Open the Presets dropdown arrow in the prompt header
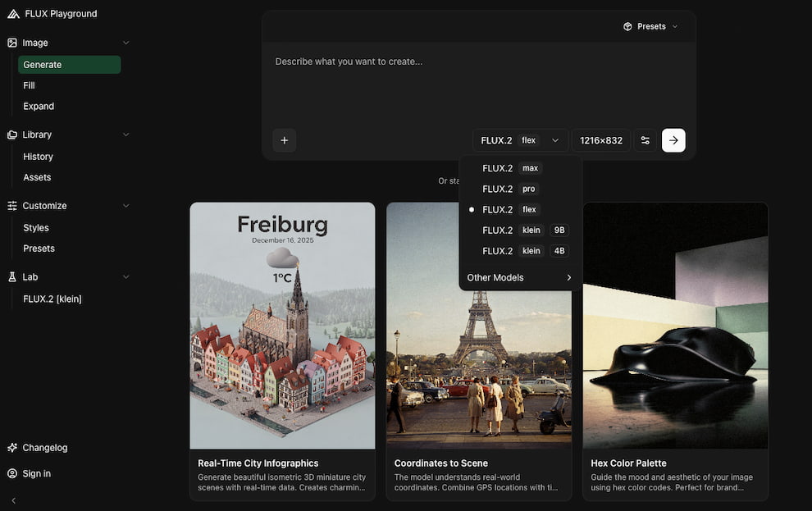Viewport: 812px width, 511px height. click(675, 26)
